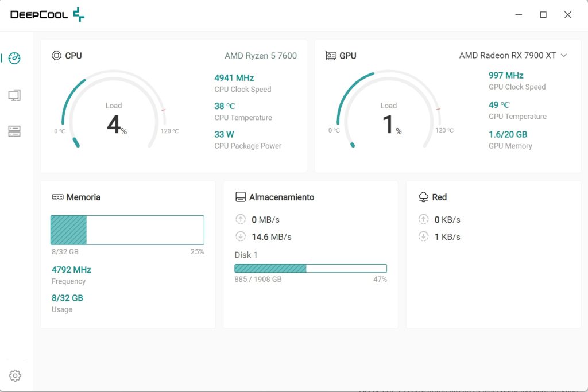This screenshot has height=392, width=588.
Task: Click the 1.6/20 GB GPU memory value
Action: click(x=508, y=134)
